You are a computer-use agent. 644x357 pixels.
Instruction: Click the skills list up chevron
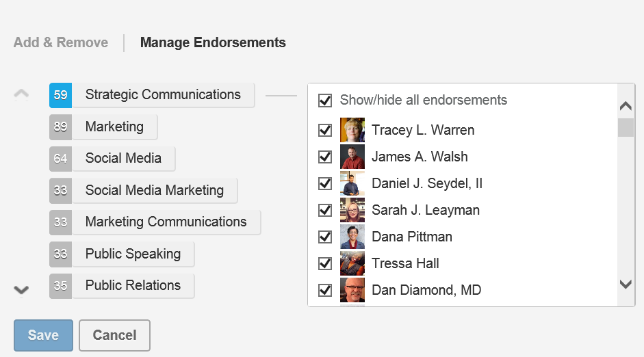tap(21, 94)
